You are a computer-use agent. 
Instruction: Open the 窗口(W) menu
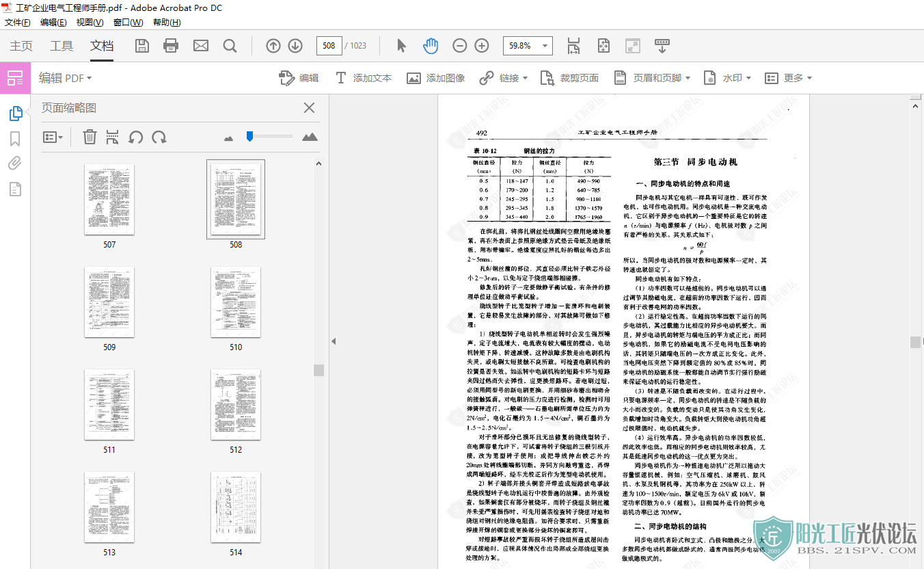128,23
